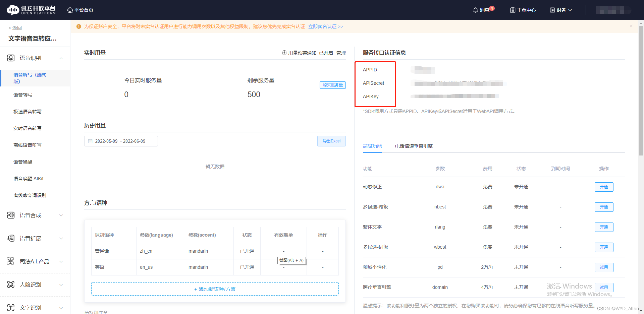Image resolution: width=644 pixels, height=314 pixels.
Task: Click the 文字识别 sidebar icon
Action: point(11,308)
